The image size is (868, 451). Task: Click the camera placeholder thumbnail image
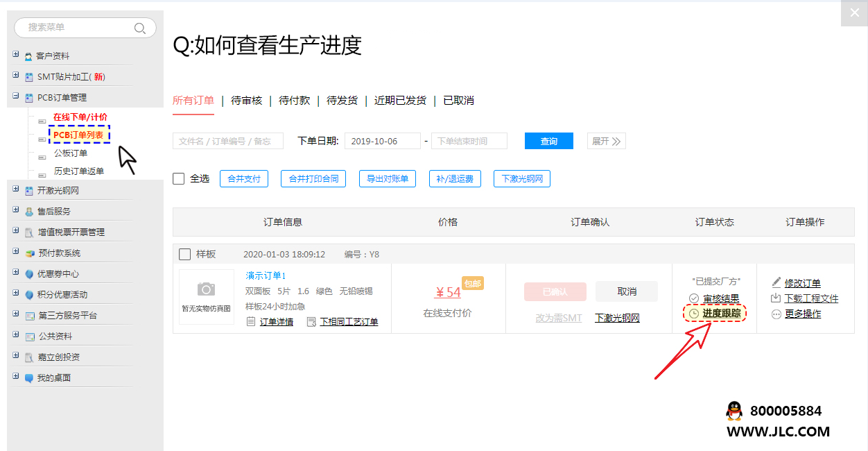pyautogui.click(x=206, y=297)
